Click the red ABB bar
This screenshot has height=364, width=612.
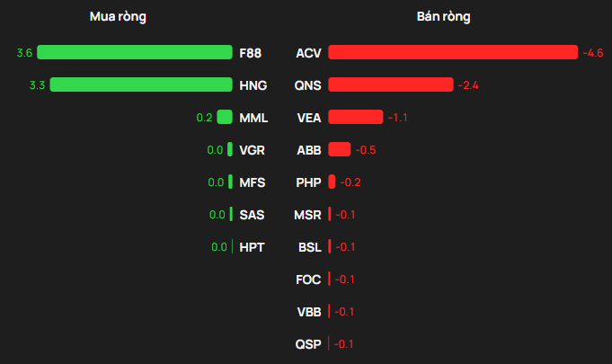point(340,149)
